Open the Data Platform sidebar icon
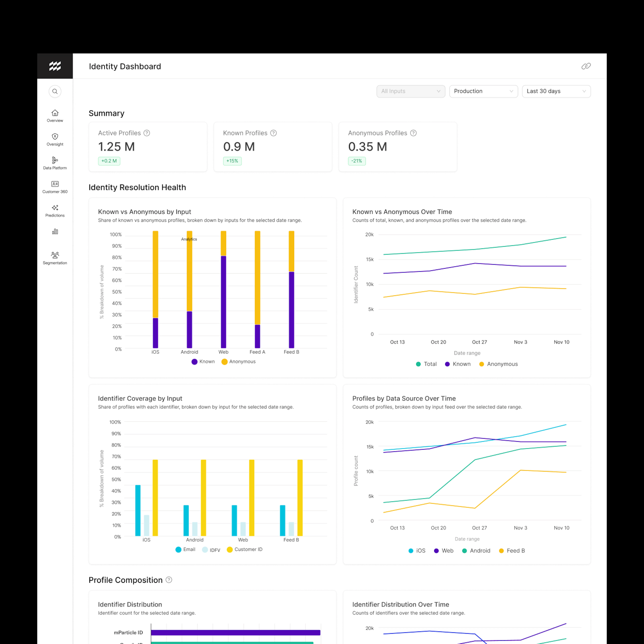This screenshot has height=644, width=644. [55, 160]
